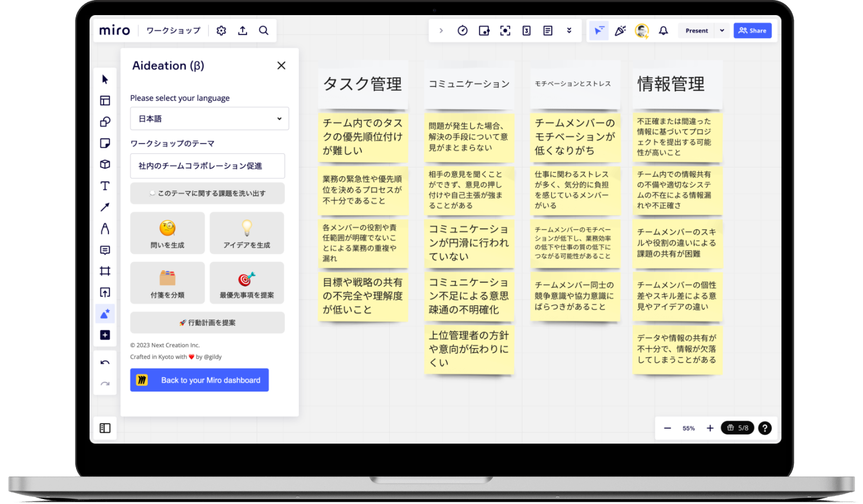Viewport: 863px width, 504px height.
Task: Open the comment tool
Action: (x=105, y=250)
